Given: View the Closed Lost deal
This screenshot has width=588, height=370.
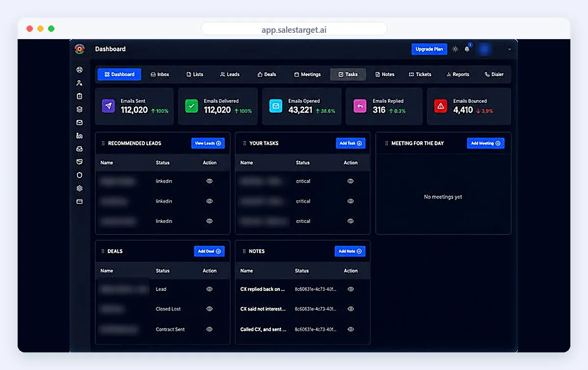Looking at the screenshot, I should coord(209,309).
